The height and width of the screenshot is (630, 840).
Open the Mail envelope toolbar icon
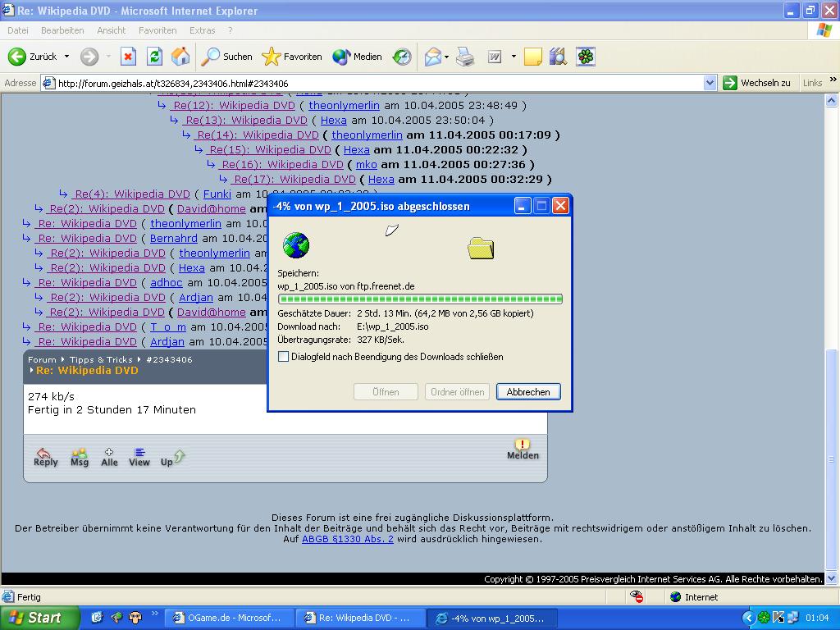click(x=433, y=57)
